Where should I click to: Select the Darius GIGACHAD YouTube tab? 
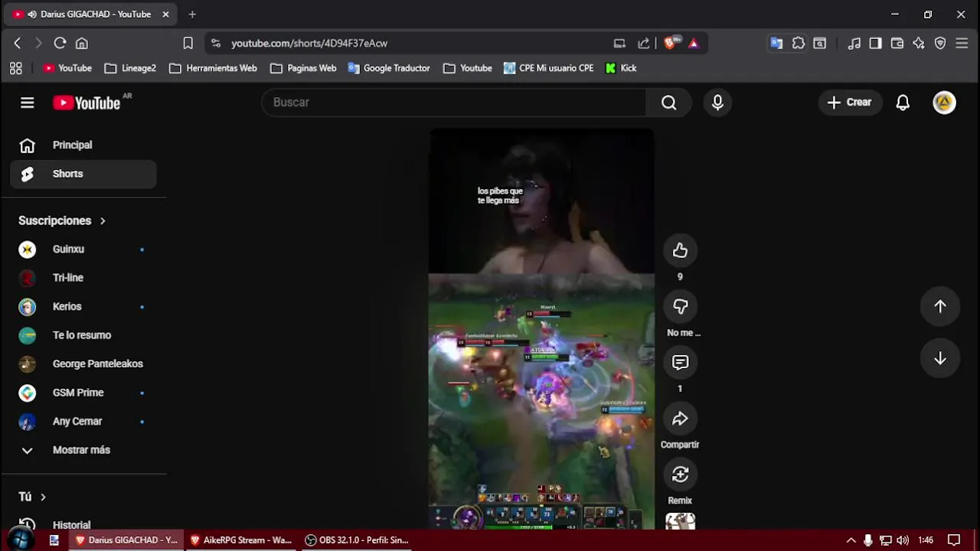[90, 14]
